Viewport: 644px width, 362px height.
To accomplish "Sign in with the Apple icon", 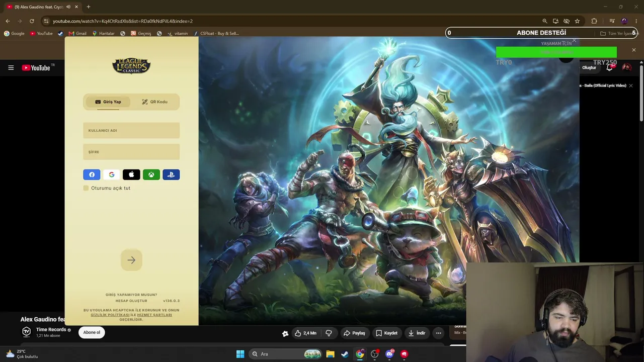I will pos(131,174).
